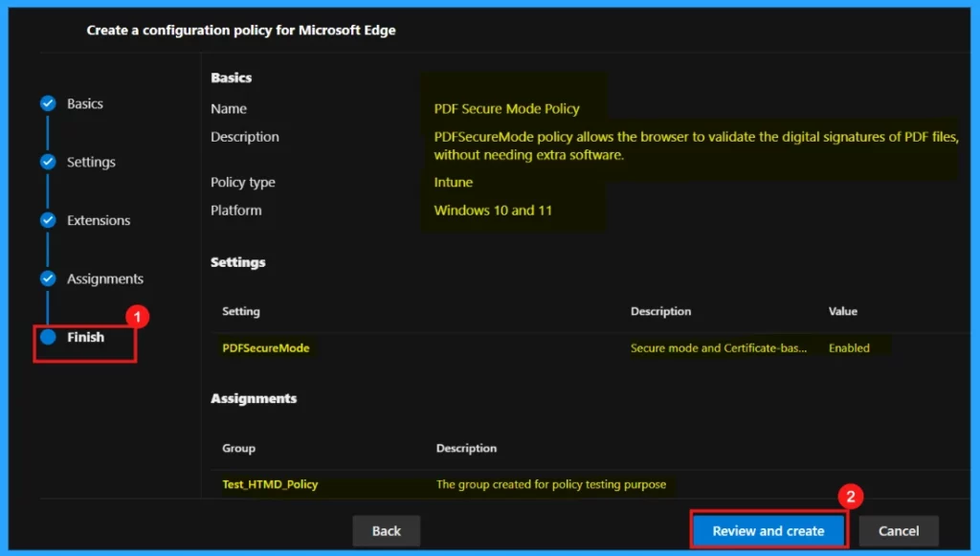Image resolution: width=980 pixels, height=556 pixels.
Task: Click the Value column header
Action: point(842,311)
